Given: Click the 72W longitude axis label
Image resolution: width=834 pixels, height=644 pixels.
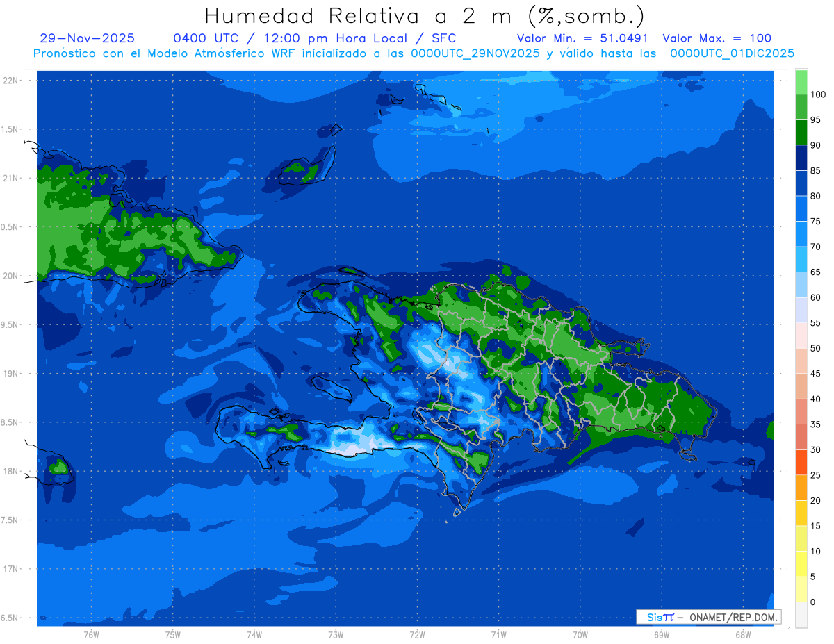Looking at the screenshot, I should pos(417,634).
